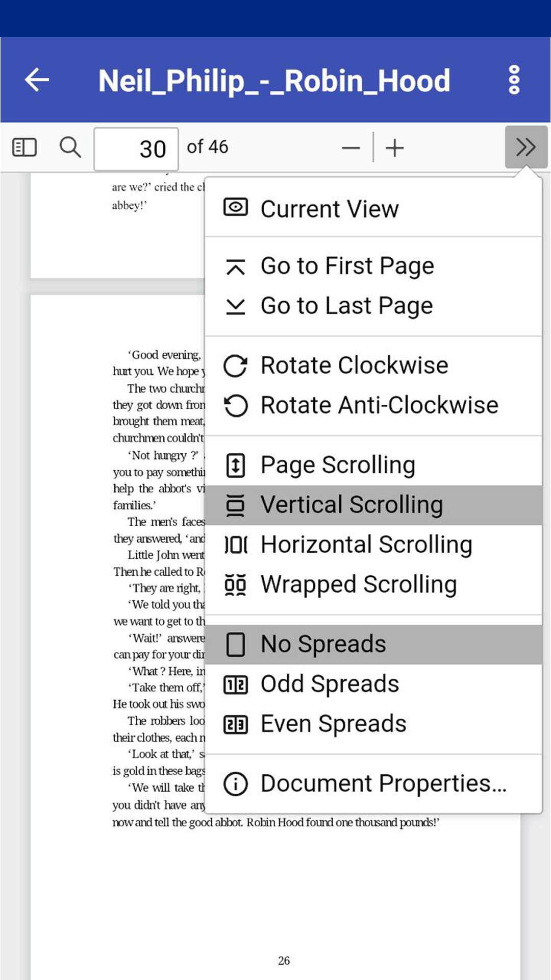Select Current View option
This screenshot has width=551, height=980.
click(373, 209)
